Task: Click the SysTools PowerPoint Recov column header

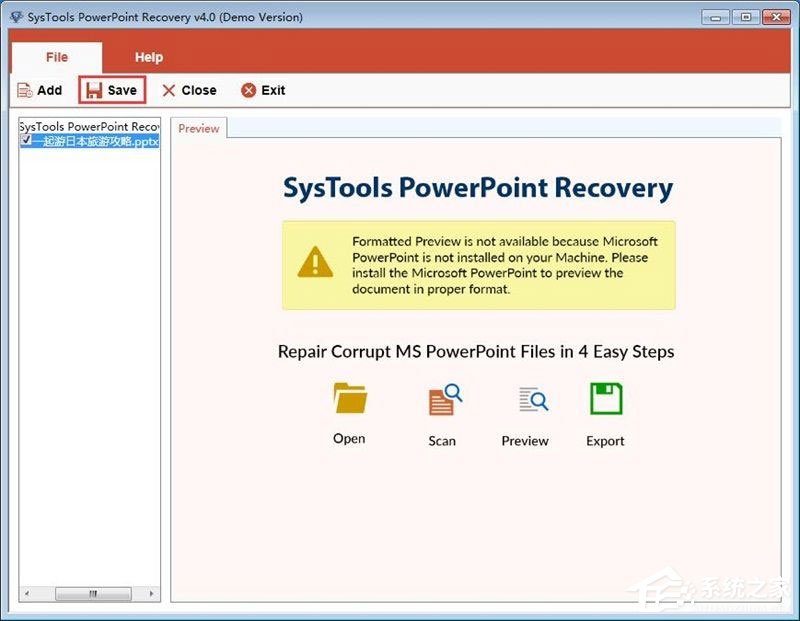Action: coord(88,126)
